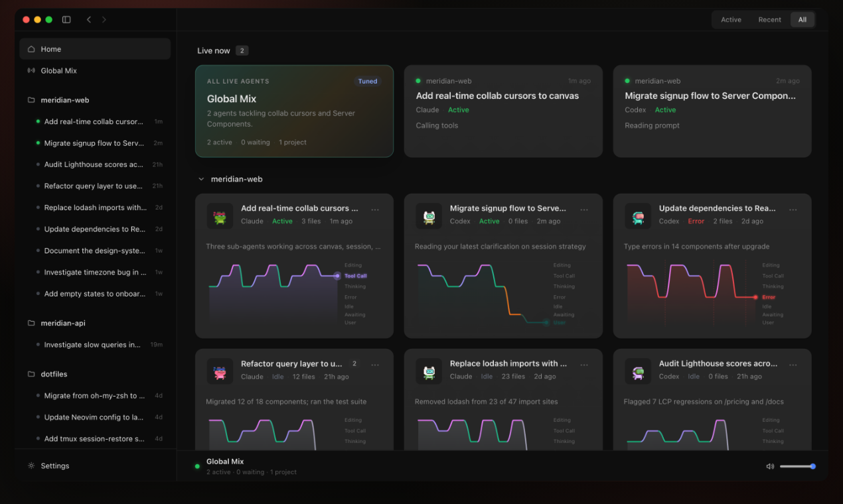Select sidebar item Add real-time collab cursor
Screen dimensions: 843x504
95,121
